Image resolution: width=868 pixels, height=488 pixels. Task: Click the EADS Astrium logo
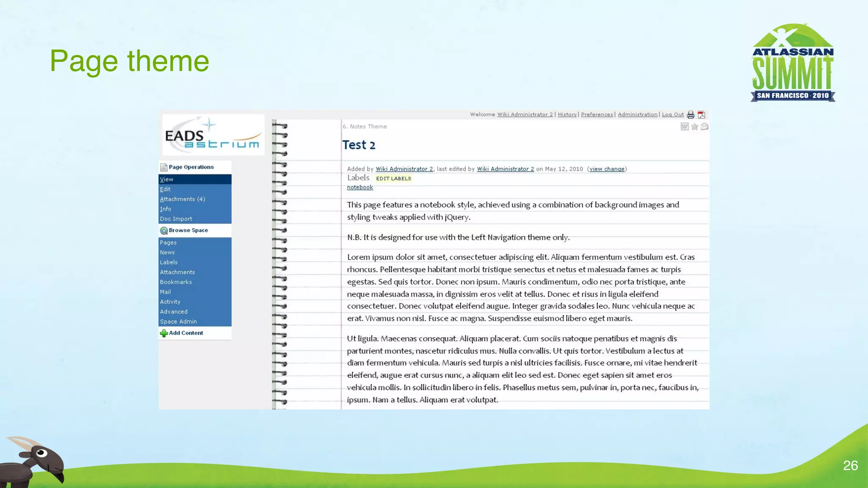[213, 135]
